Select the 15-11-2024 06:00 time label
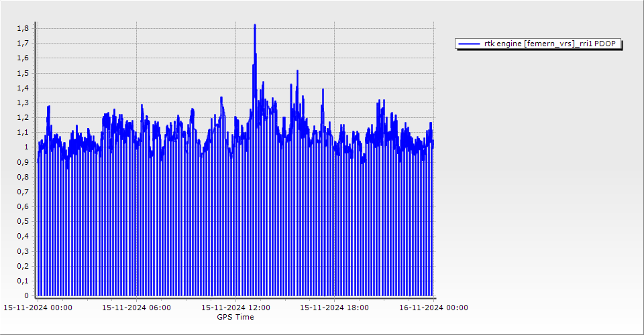The height and width of the screenshot is (335, 644). pos(136,308)
